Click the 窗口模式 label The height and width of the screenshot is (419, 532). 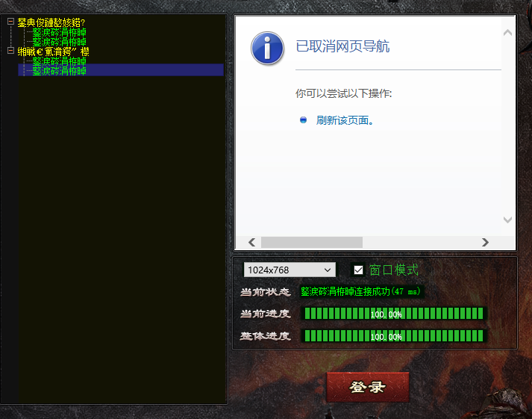pos(394,270)
